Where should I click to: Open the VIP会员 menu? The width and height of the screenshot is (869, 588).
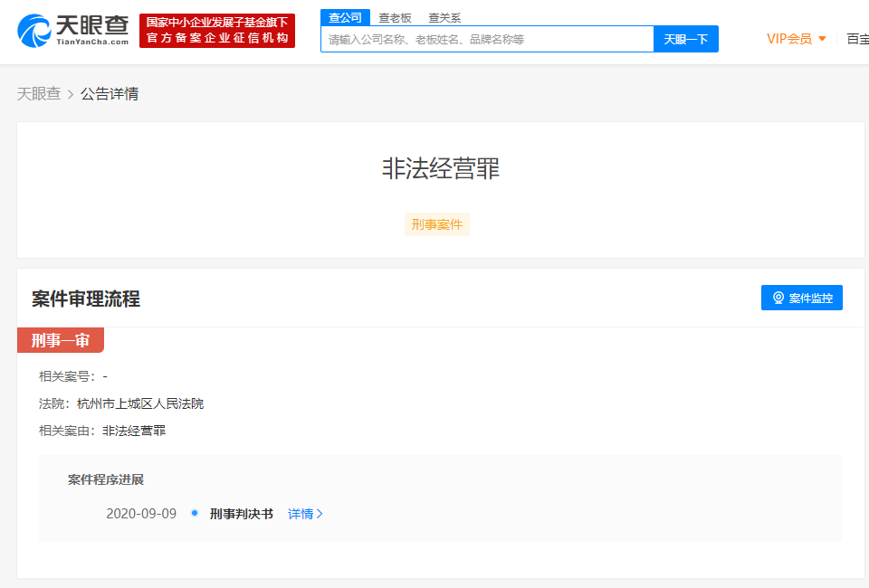pyautogui.click(x=789, y=39)
